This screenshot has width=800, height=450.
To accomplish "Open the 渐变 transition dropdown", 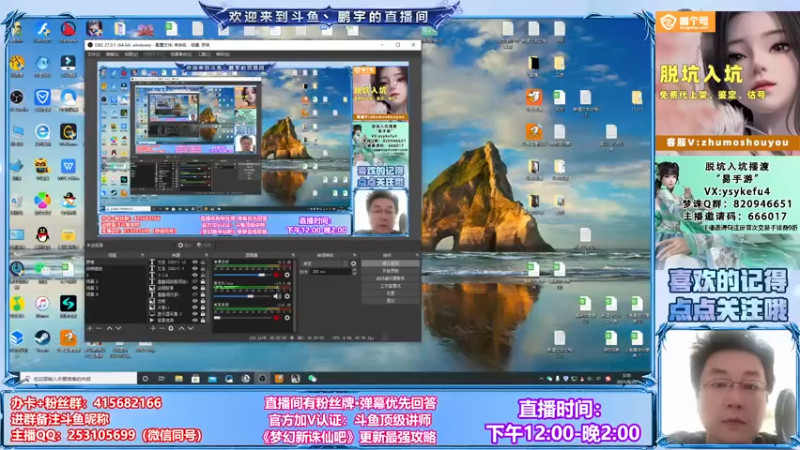I will coord(325,263).
